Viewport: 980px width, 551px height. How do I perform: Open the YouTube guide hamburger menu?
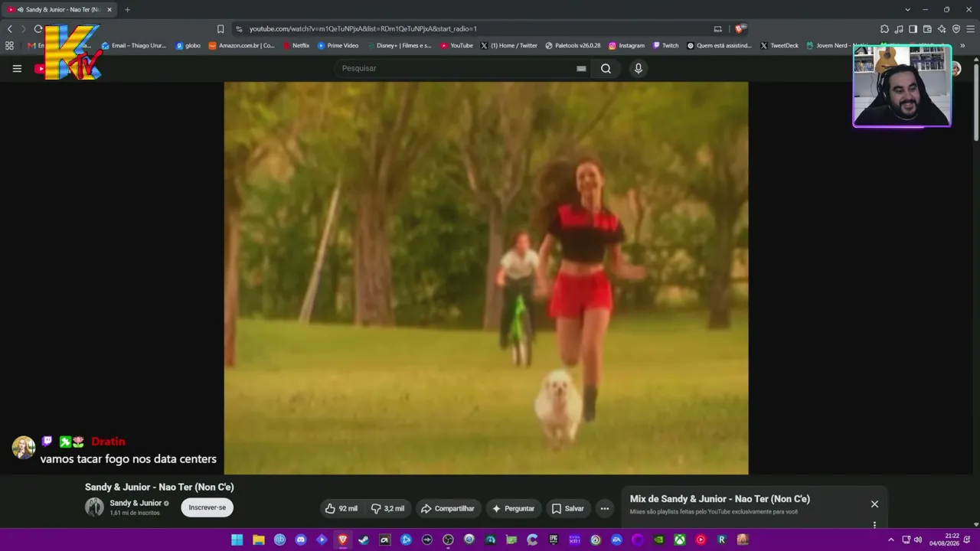point(17,68)
